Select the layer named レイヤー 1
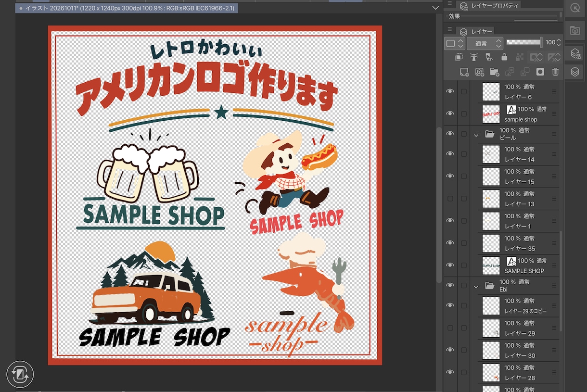 pyautogui.click(x=518, y=226)
